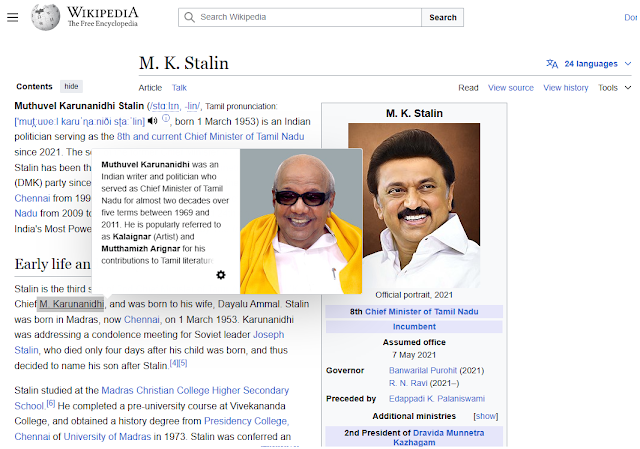Open M. K. Stalin official portrait image
Screen dimensions: 640x449
point(414,205)
